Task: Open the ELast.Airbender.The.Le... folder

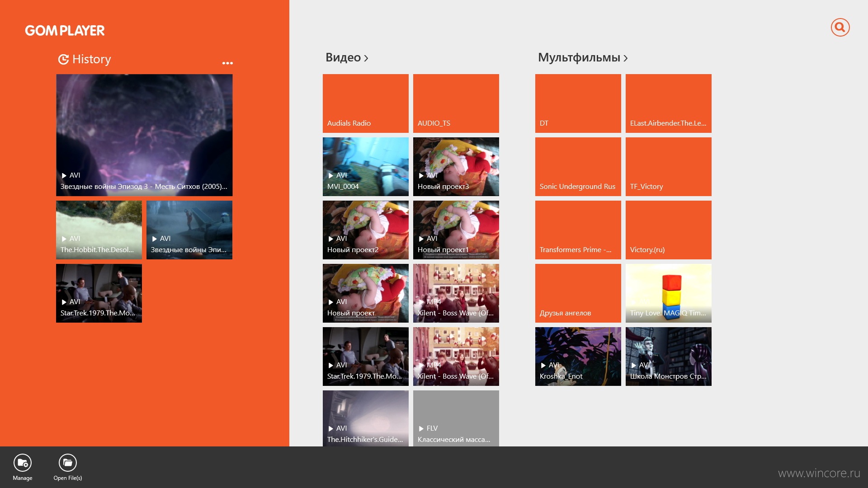Action: click(x=669, y=103)
